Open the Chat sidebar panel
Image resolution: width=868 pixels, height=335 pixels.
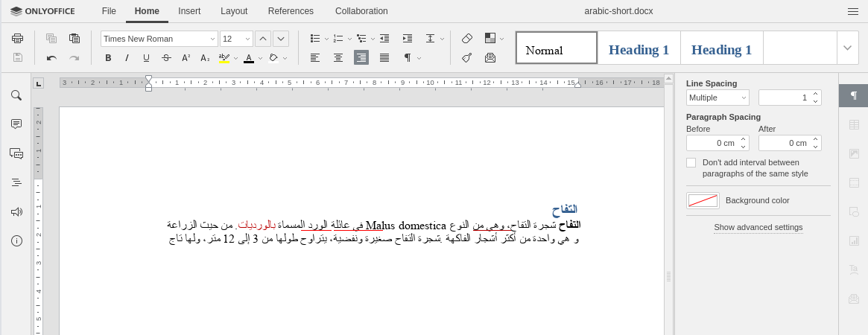click(x=16, y=153)
